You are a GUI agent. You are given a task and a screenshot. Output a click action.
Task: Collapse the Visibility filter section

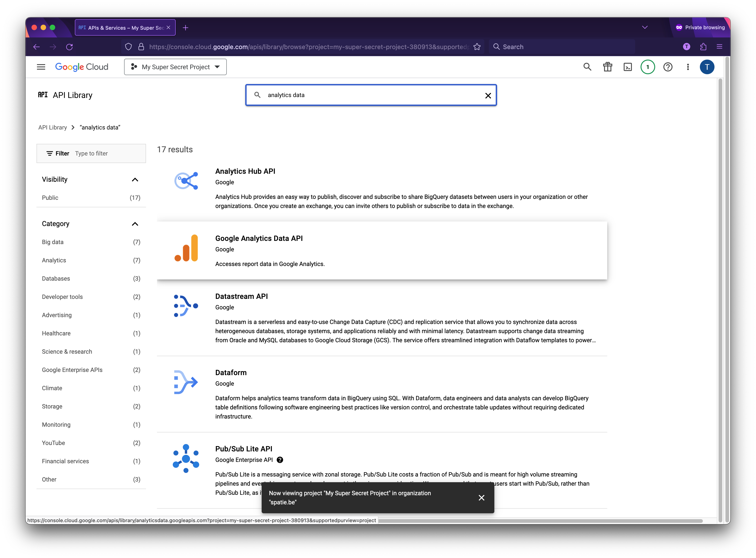pyautogui.click(x=135, y=179)
